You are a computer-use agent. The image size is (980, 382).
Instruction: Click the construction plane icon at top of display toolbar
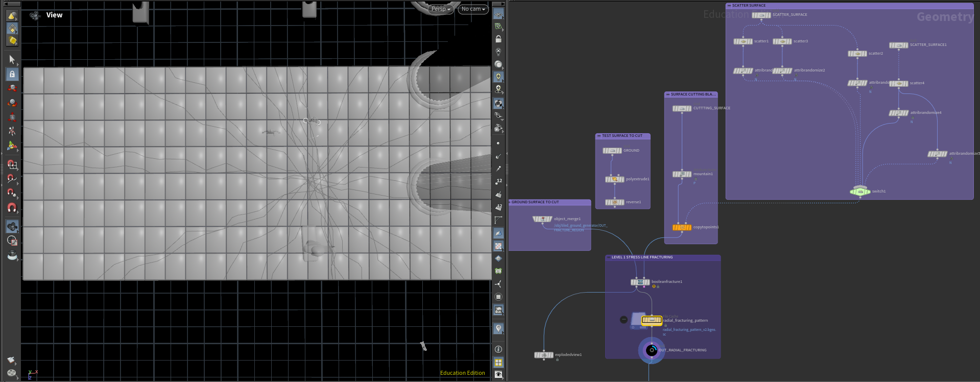(x=498, y=14)
